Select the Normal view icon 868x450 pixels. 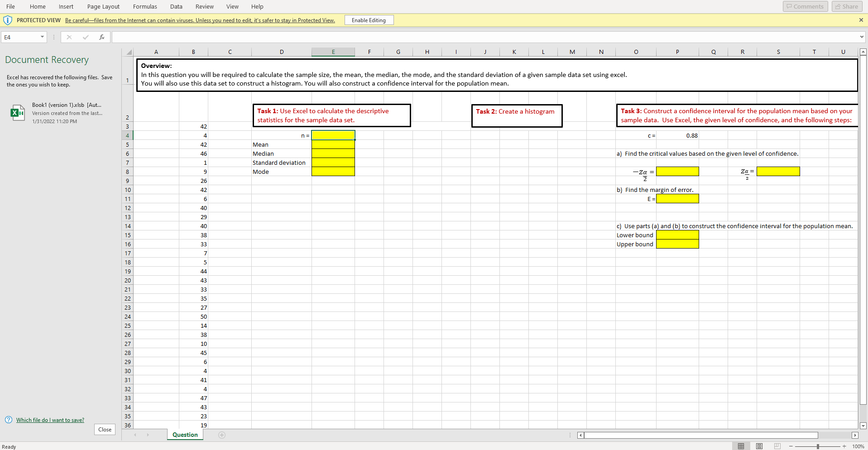point(741,446)
